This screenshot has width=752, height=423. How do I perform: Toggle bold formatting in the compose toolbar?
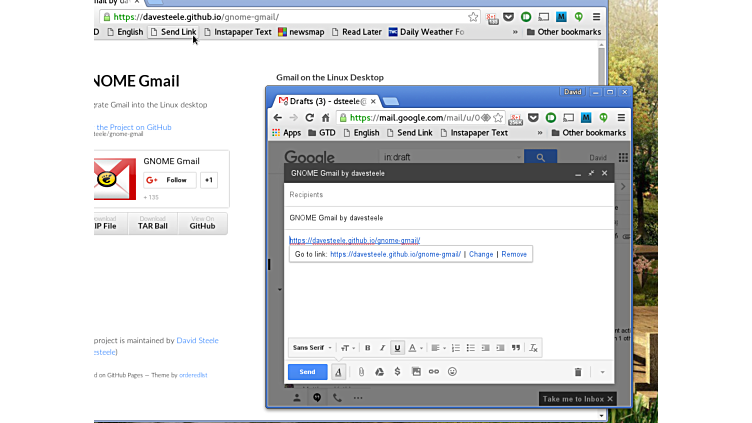click(x=367, y=348)
